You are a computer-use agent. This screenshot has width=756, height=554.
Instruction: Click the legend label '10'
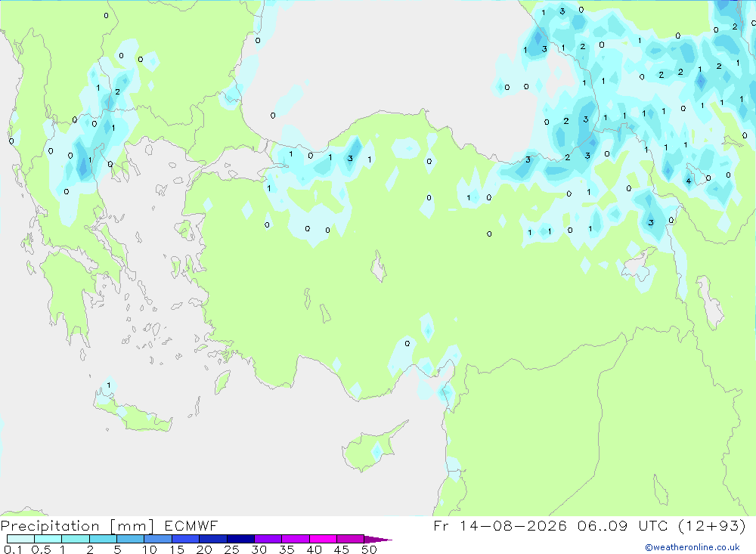150,549
